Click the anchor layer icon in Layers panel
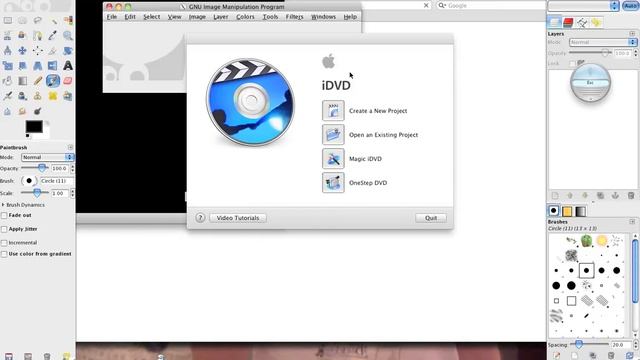640x360 pixels. click(616, 196)
